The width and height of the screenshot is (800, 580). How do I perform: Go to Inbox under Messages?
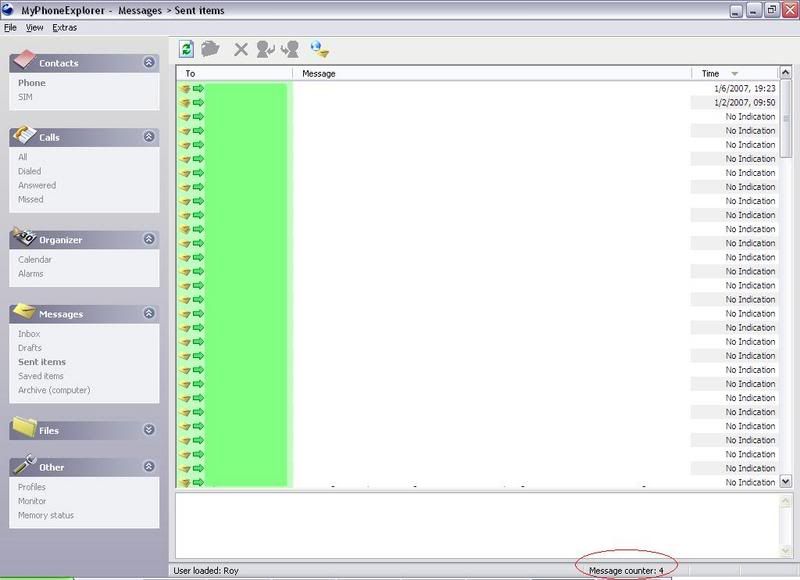coord(29,334)
